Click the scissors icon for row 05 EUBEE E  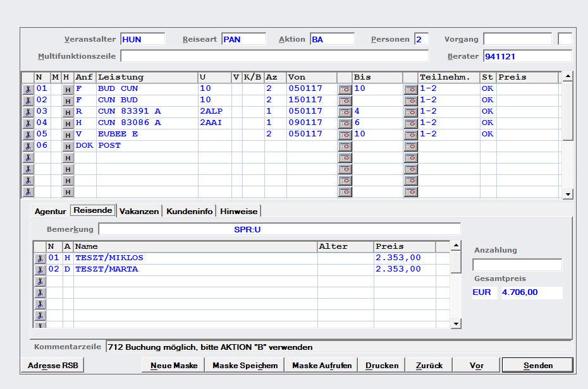point(28,135)
